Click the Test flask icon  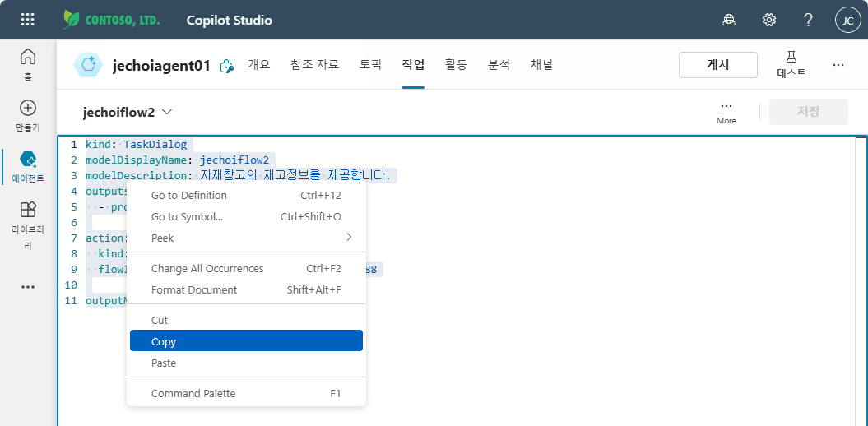pos(791,57)
